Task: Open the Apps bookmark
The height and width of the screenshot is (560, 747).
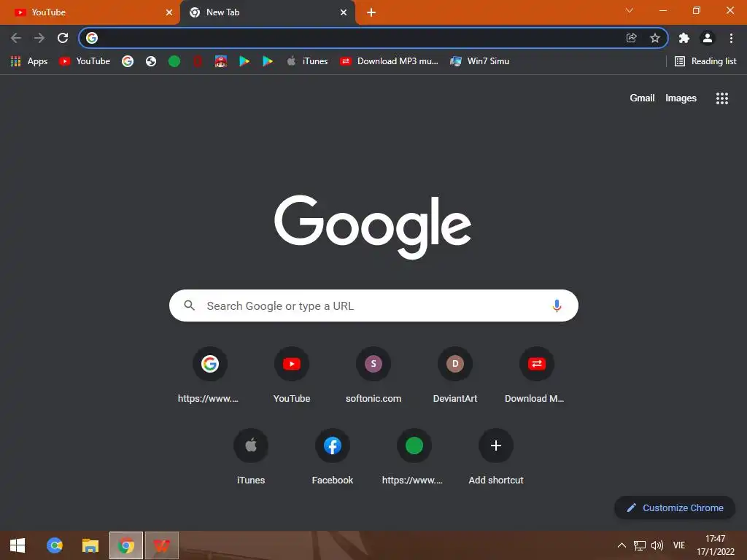Action: click(29, 61)
